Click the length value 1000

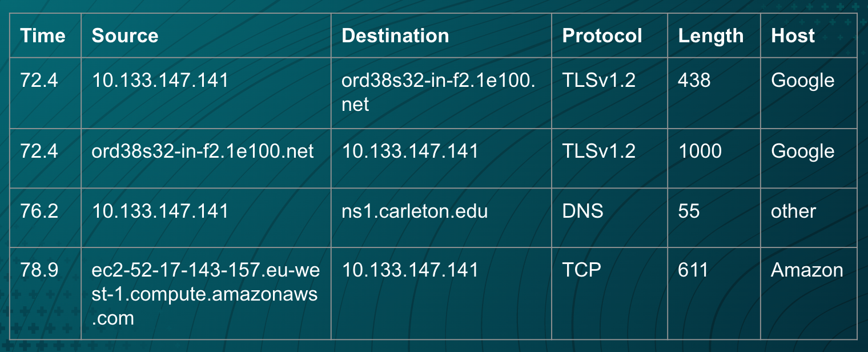[x=700, y=151]
